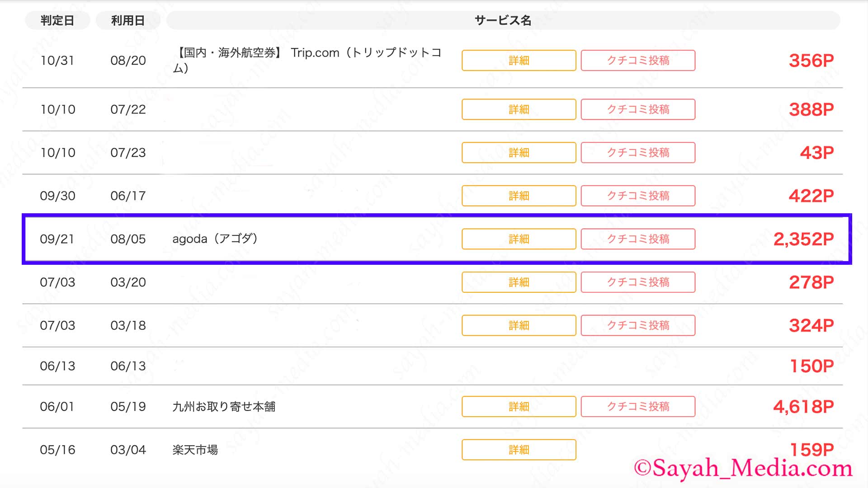868x488 pixels.
Task: Open 詳細 for the agoda row
Action: (519, 239)
